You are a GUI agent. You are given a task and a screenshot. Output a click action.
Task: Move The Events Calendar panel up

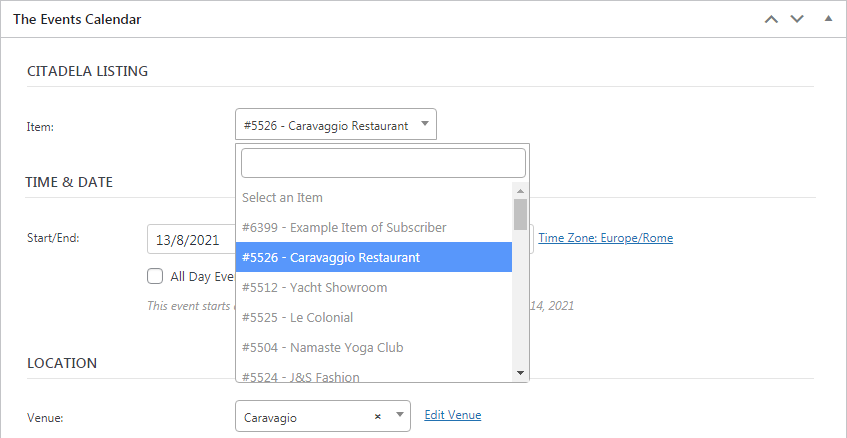tap(771, 19)
